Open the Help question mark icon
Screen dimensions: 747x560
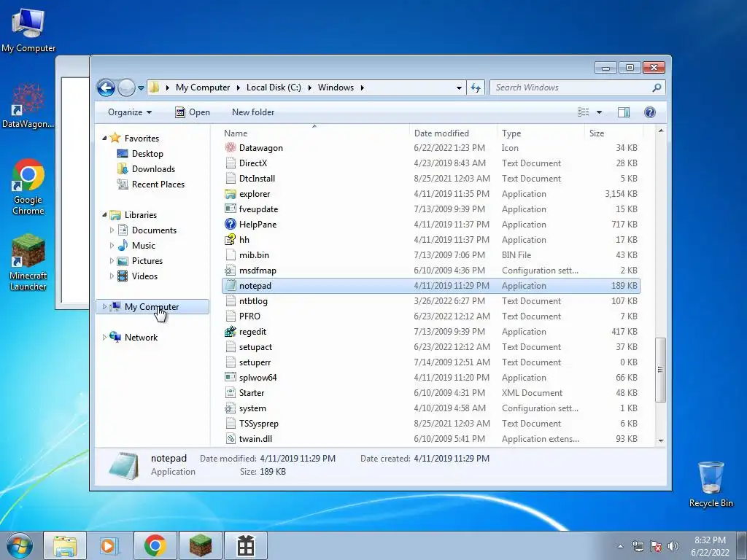click(x=649, y=112)
